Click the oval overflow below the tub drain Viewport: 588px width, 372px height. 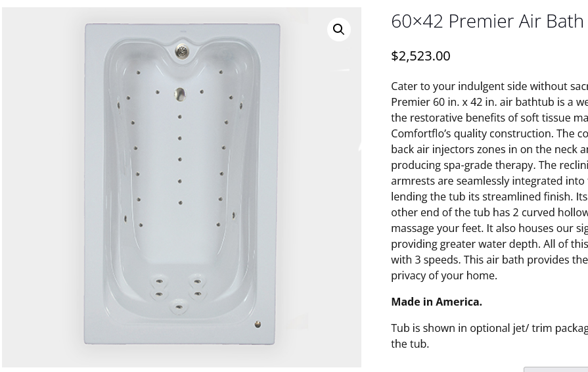179,95
